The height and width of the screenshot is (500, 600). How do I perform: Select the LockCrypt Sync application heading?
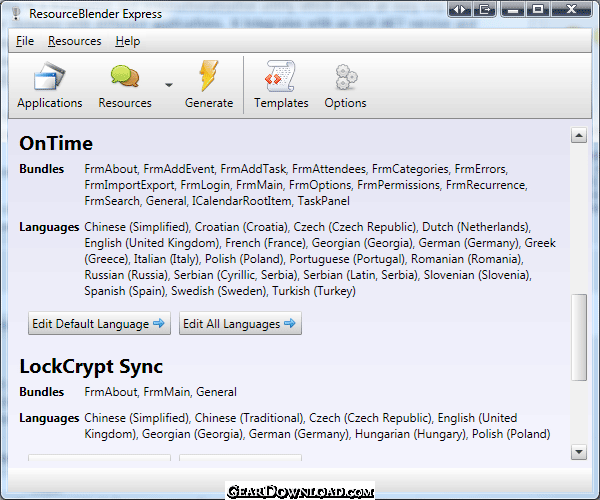(x=91, y=366)
